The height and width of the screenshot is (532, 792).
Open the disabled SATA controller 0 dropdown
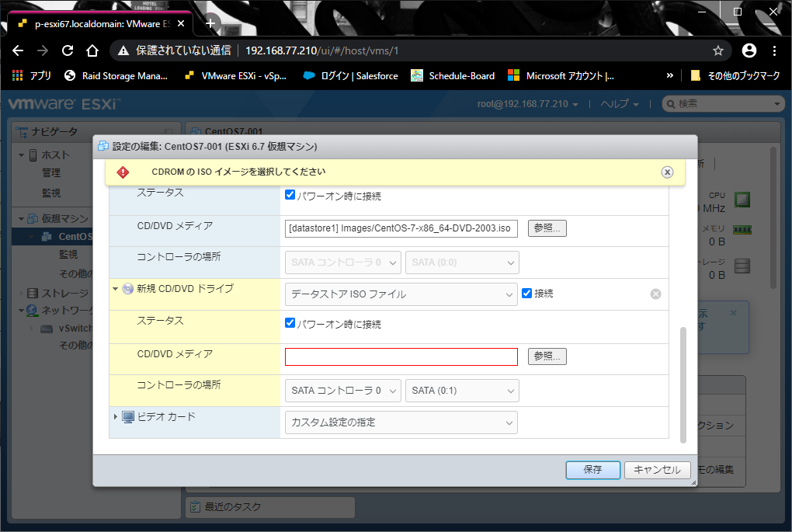point(343,263)
